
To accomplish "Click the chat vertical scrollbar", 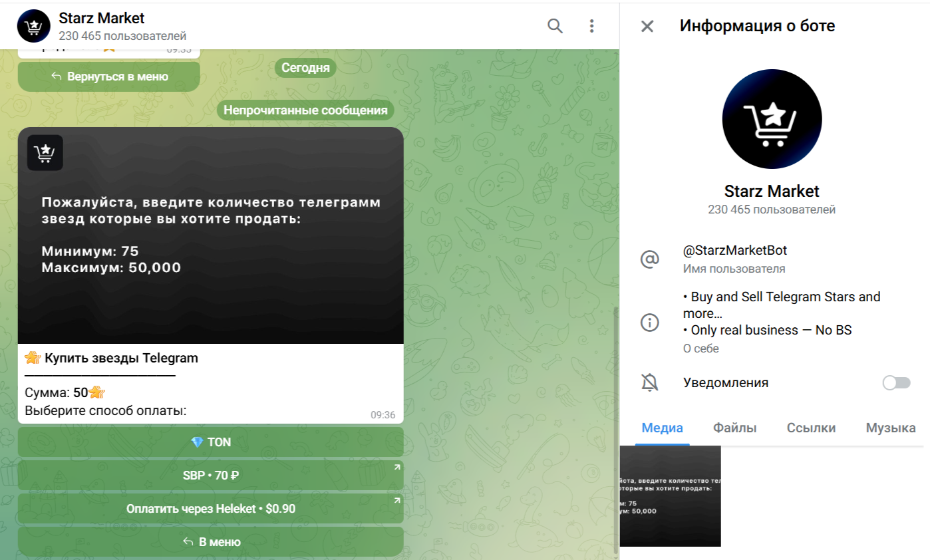I will (x=615, y=429).
